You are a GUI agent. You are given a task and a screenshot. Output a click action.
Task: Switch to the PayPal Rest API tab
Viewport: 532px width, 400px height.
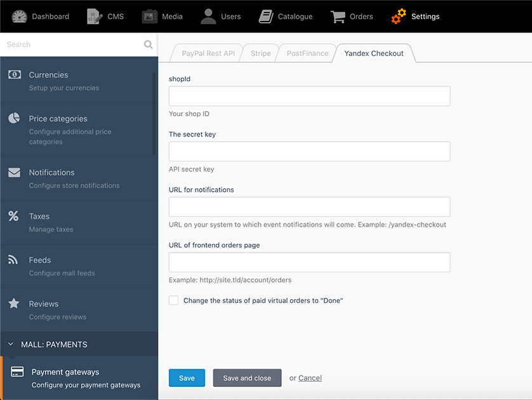point(208,53)
